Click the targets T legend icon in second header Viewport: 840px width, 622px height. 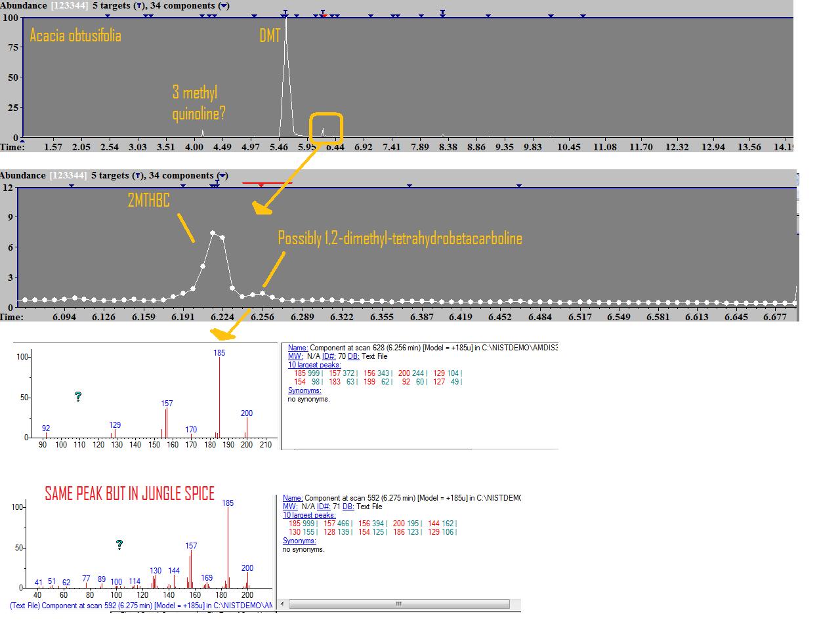(x=137, y=176)
